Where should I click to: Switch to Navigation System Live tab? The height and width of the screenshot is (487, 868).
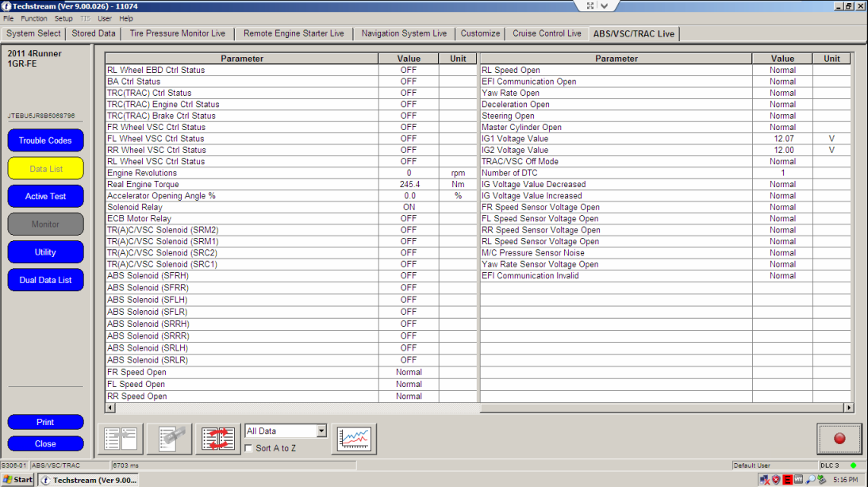tap(404, 33)
